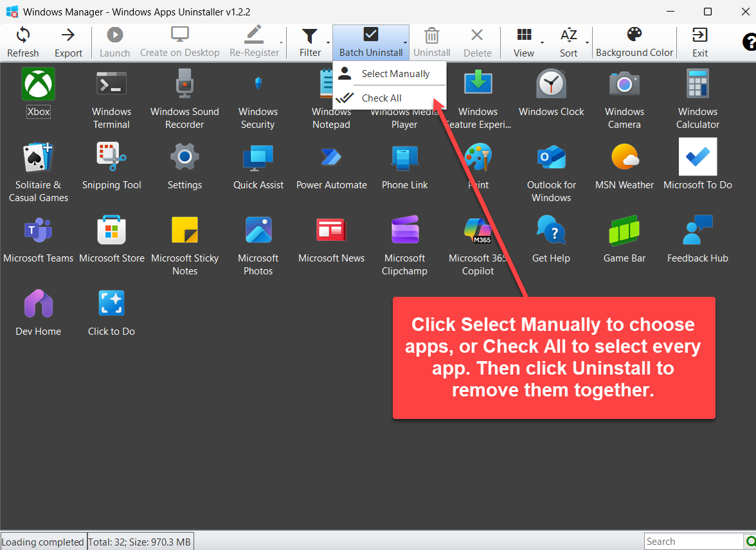Select the Outlook for Windows app
Viewport: 756px width, 550px height.
tap(551, 173)
